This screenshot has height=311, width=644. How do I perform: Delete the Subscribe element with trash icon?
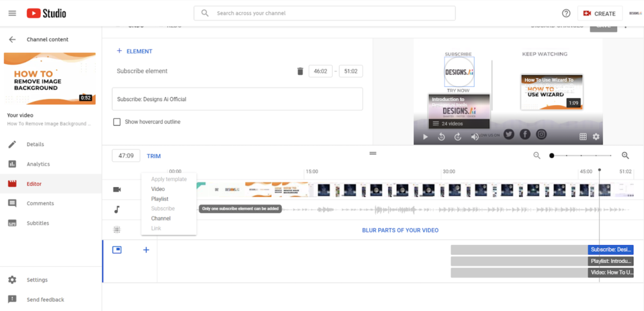pos(300,71)
